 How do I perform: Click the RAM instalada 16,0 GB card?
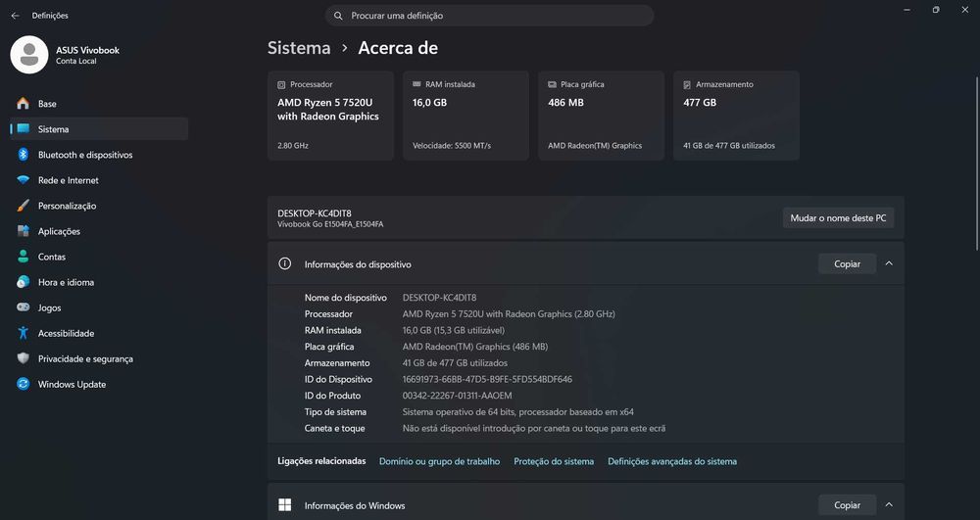coord(465,116)
